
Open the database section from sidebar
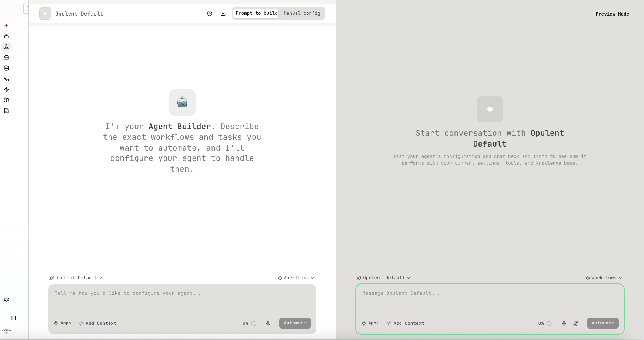coord(6,68)
